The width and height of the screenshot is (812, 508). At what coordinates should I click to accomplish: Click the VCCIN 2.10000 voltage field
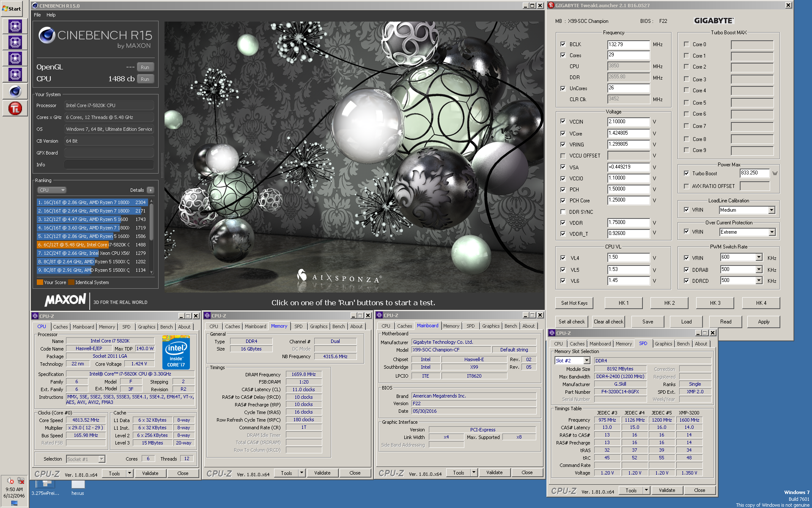point(628,122)
